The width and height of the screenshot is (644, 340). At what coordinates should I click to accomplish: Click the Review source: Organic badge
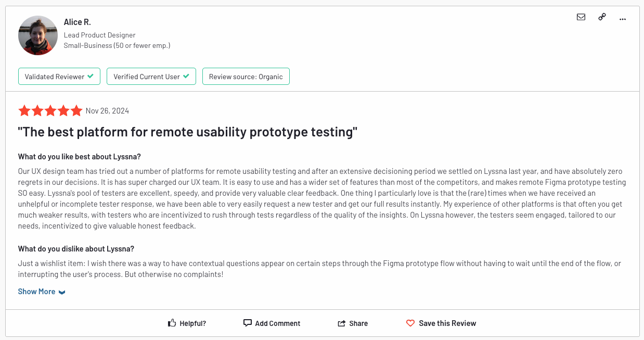pyautogui.click(x=246, y=77)
